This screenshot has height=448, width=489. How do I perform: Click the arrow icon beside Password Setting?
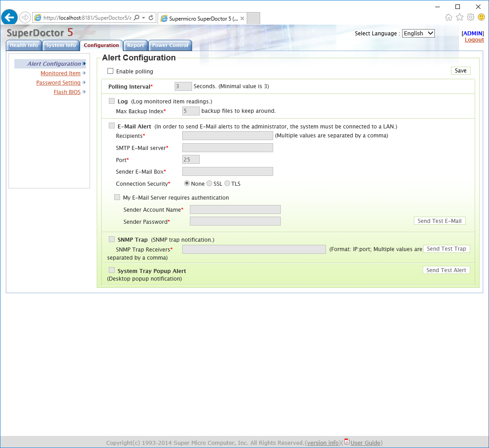coord(84,83)
